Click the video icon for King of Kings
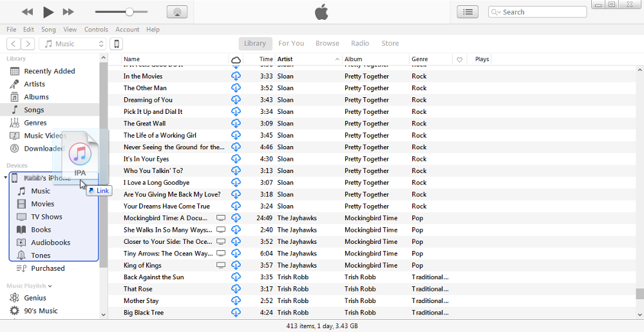Screen dimensions: 644x332 click(221, 265)
